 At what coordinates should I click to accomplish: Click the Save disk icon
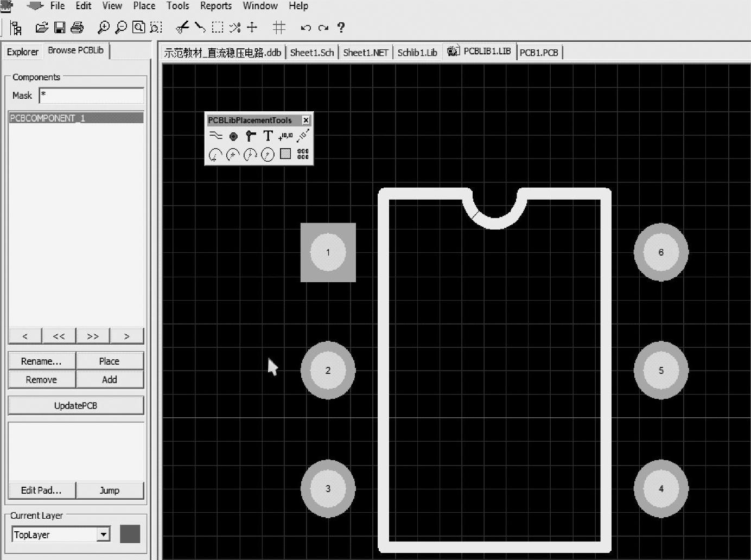[60, 27]
